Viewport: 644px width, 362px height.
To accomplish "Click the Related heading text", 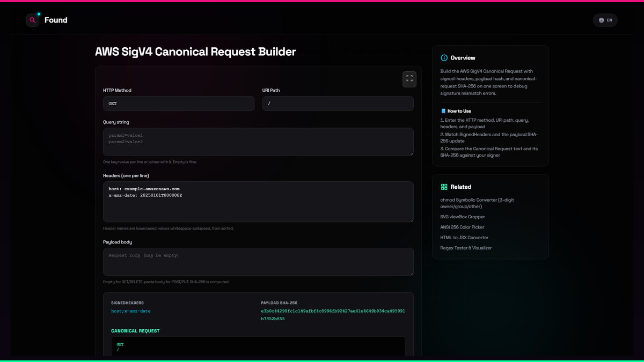I will click(461, 187).
